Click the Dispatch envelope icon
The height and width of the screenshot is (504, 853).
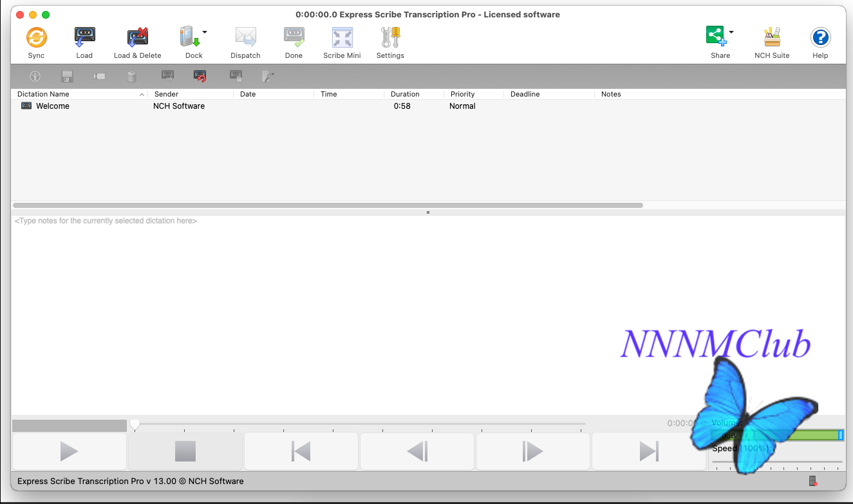(x=245, y=37)
